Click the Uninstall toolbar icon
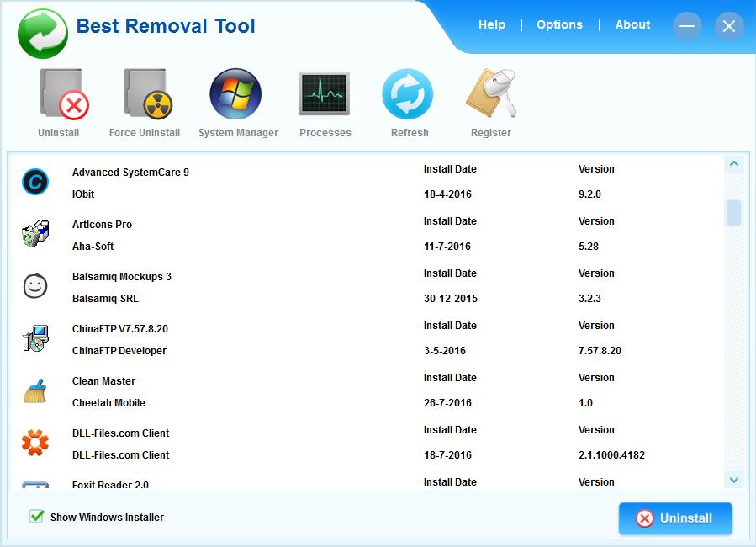The image size is (756, 547). point(63,94)
